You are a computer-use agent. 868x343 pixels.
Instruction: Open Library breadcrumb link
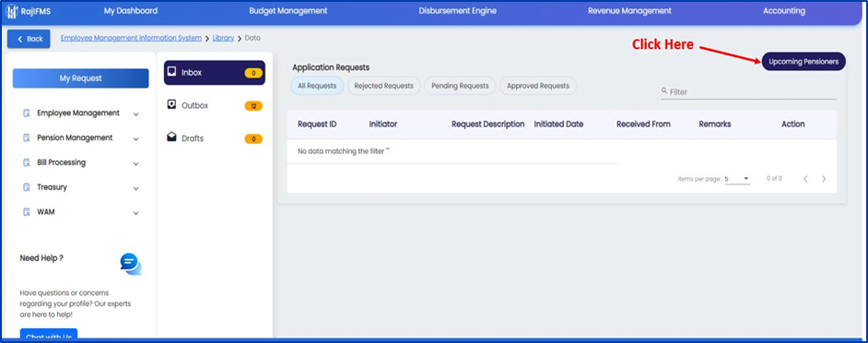pos(223,38)
